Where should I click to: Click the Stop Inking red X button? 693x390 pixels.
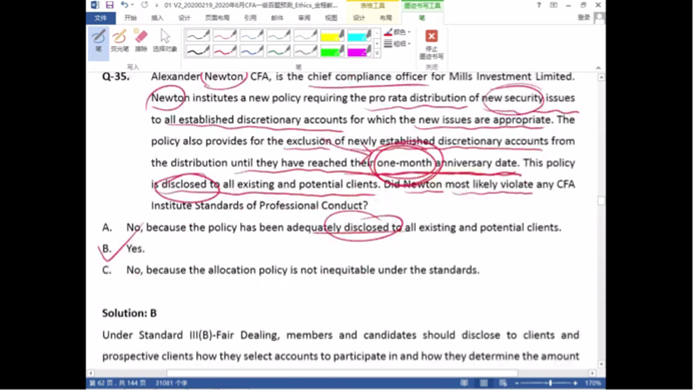click(x=431, y=44)
